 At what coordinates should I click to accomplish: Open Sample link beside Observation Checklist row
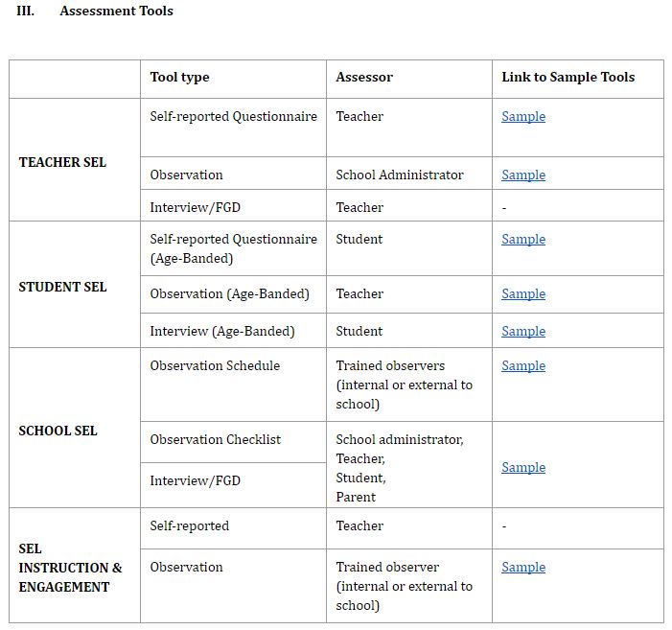pyautogui.click(x=523, y=468)
